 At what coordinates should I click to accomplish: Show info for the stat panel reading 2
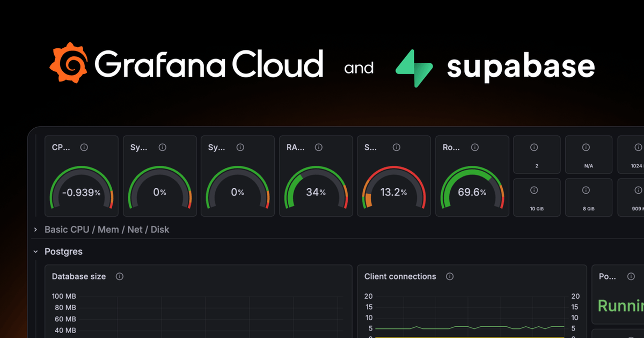click(x=534, y=147)
